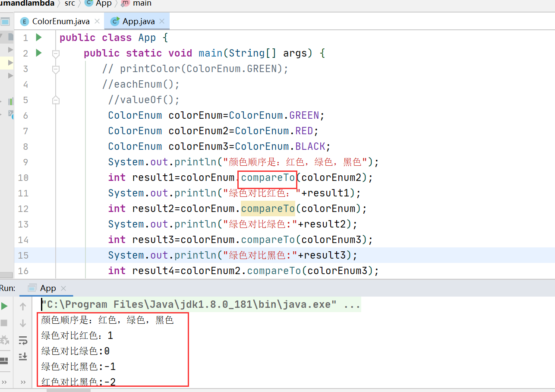The image size is (555, 392).
Task: Close App.java tab
Action: click(x=162, y=21)
